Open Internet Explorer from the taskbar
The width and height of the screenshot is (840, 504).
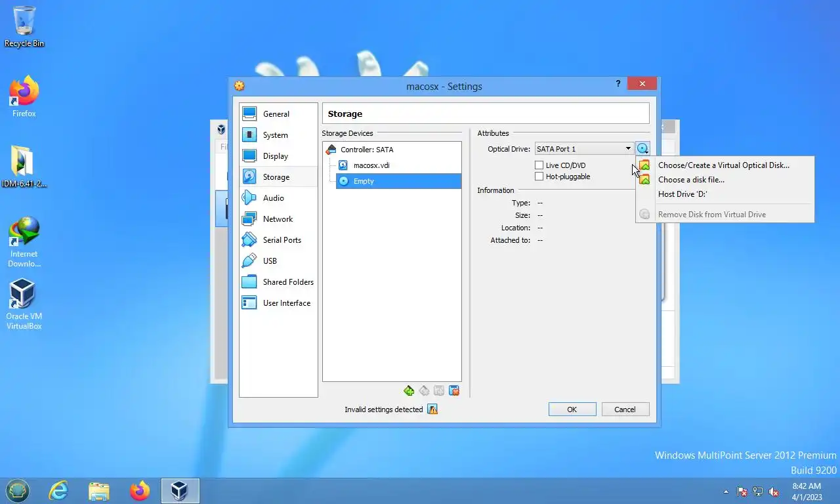pos(58,491)
